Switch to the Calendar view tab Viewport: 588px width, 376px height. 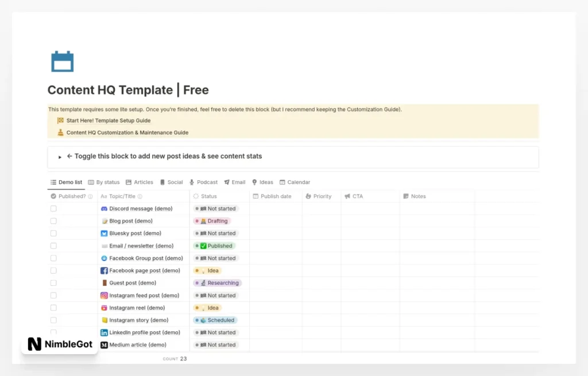tap(295, 182)
